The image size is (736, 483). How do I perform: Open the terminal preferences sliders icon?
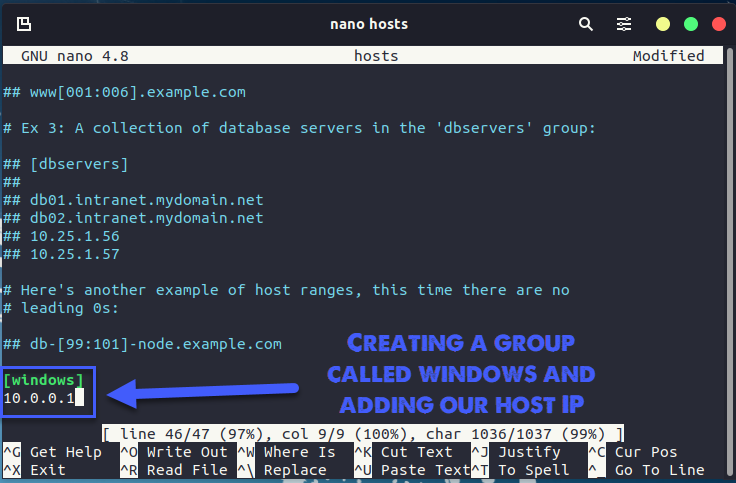[624, 23]
